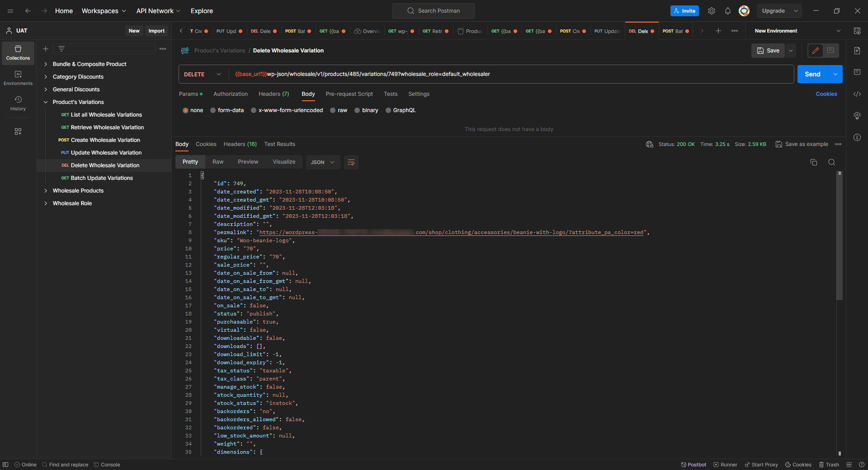
Task: Open comment mode icon beside pencil
Action: 831,51
